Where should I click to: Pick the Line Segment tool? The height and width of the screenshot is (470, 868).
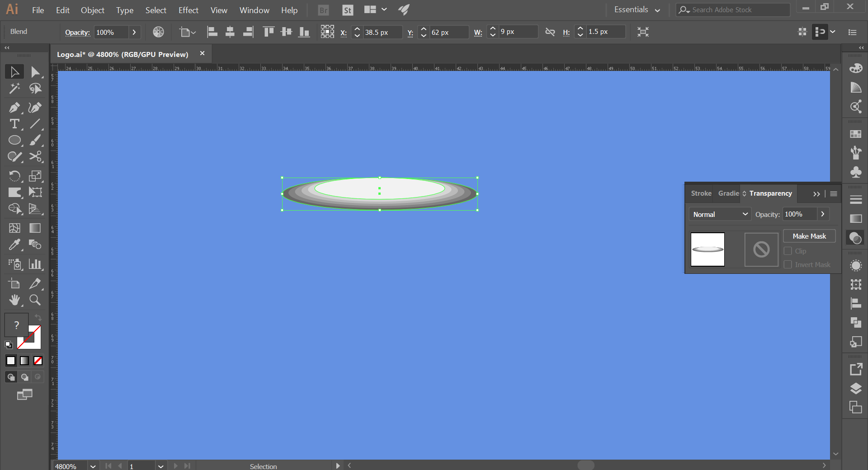pos(35,124)
